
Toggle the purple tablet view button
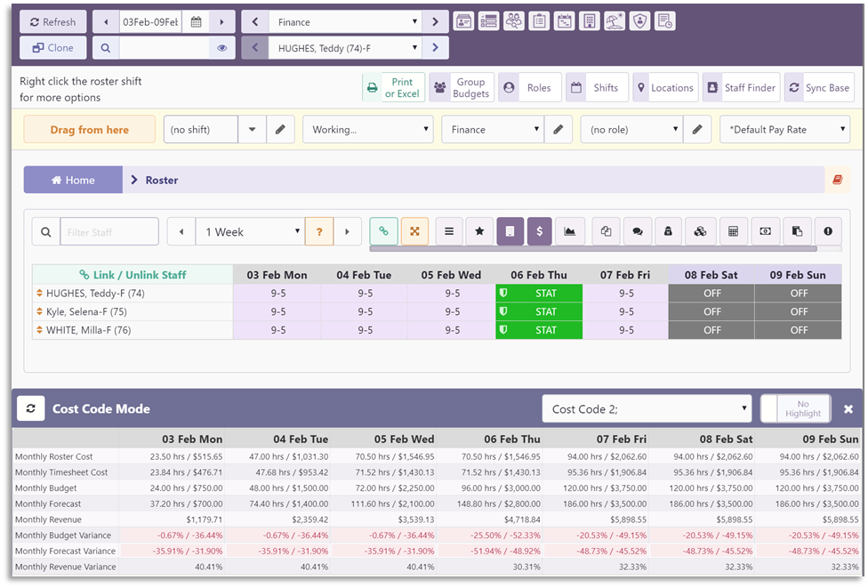coord(510,231)
